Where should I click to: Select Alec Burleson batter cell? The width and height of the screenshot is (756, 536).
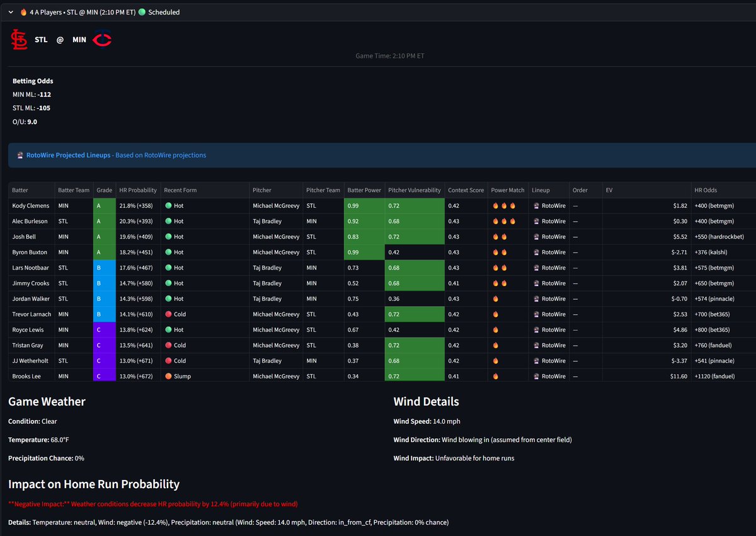click(x=31, y=221)
